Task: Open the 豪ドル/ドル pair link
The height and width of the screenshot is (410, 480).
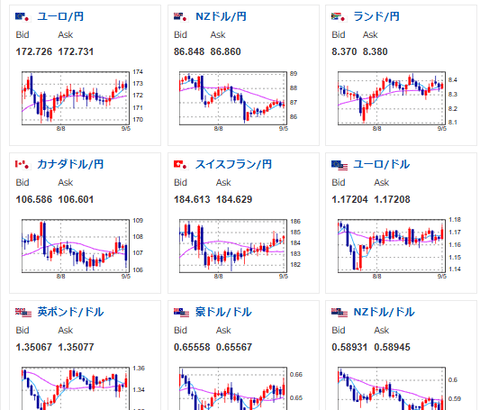Action: click(224, 312)
